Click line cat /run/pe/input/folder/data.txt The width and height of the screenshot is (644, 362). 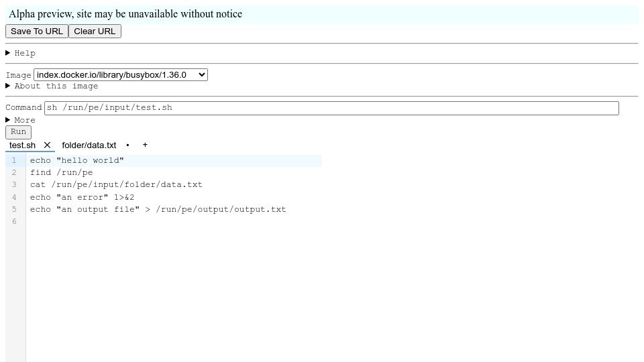[116, 185]
